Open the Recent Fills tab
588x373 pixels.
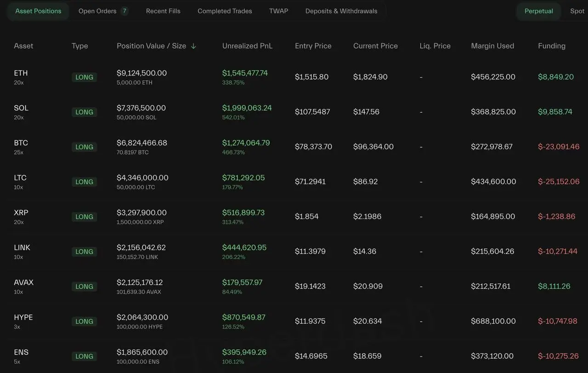pos(163,11)
